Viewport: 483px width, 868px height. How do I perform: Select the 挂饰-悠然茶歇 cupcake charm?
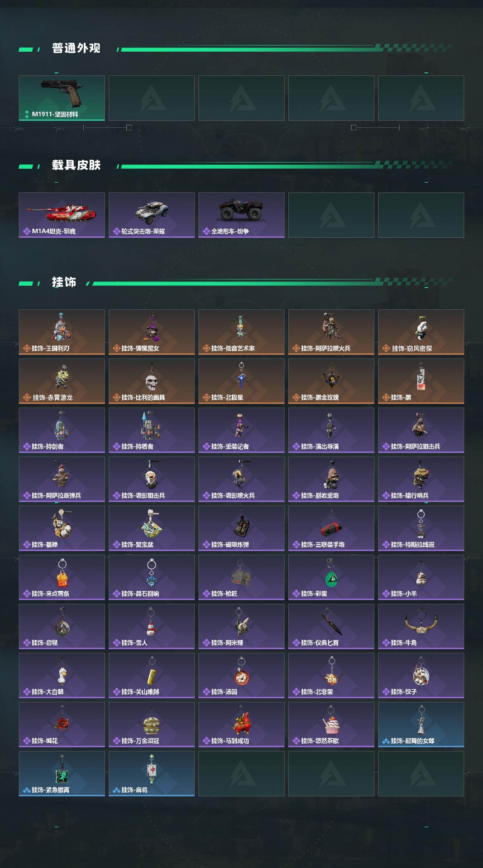331,725
